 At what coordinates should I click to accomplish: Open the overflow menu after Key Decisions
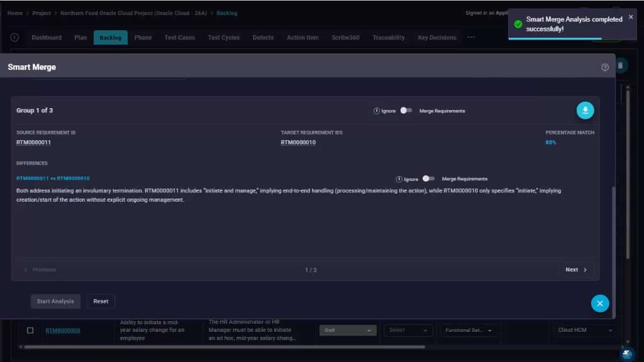[x=470, y=37]
